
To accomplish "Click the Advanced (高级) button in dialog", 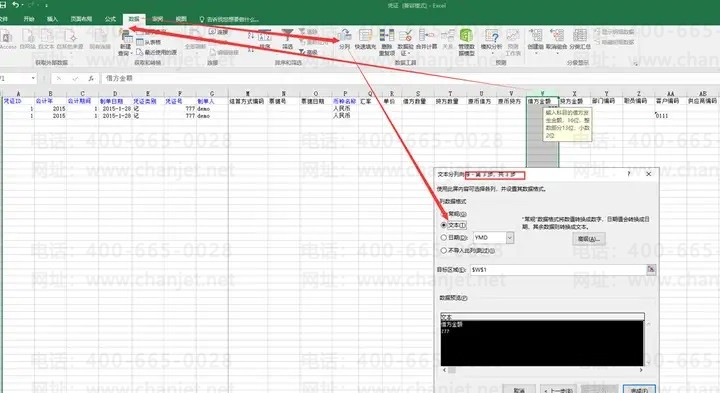I will [589, 239].
